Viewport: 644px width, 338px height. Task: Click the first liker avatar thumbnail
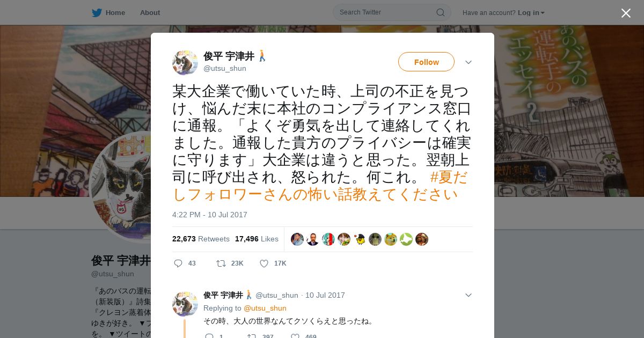click(x=297, y=239)
